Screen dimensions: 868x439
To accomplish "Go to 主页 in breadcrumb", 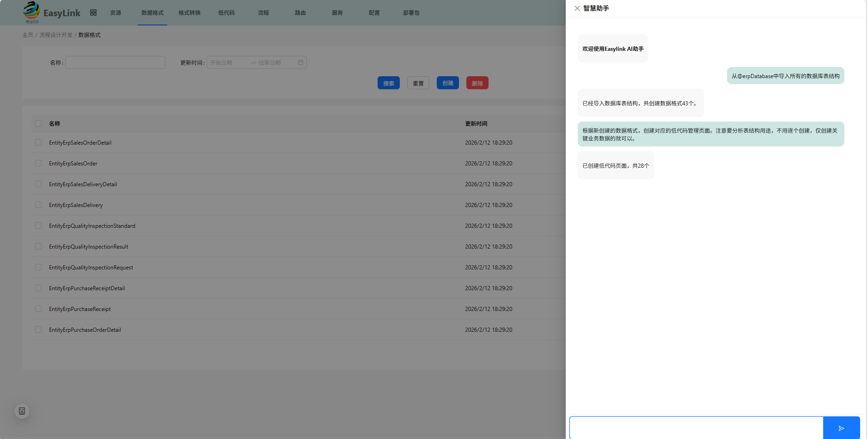I will click(x=28, y=35).
